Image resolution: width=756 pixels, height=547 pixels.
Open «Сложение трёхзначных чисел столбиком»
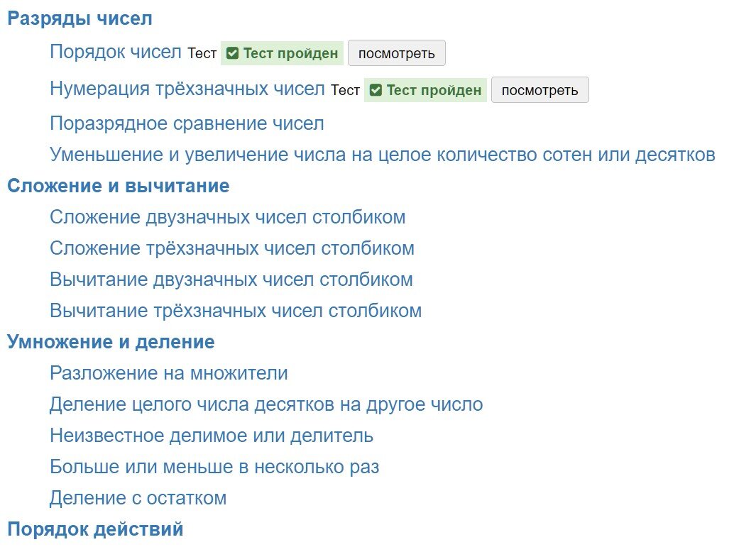pos(231,248)
